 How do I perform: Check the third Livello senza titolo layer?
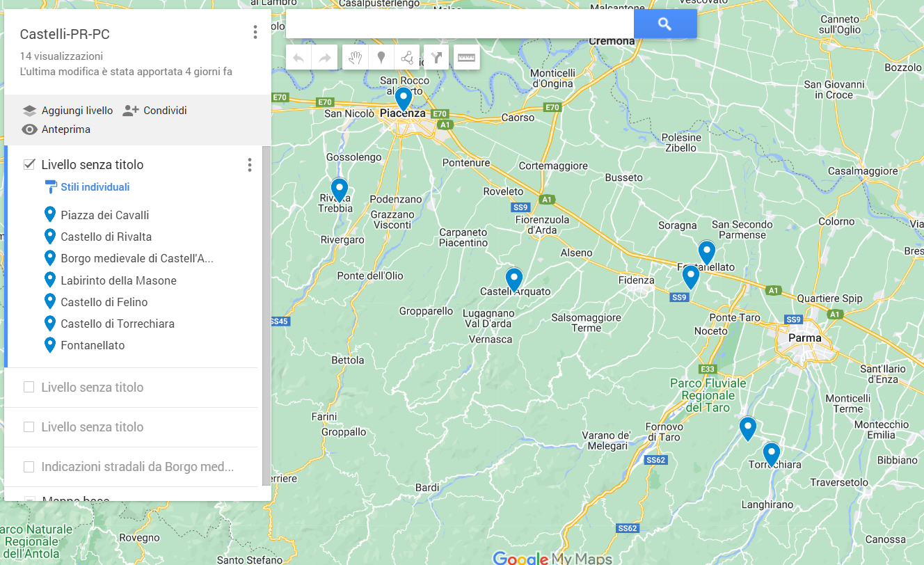pyautogui.click(x=29, y=427)
